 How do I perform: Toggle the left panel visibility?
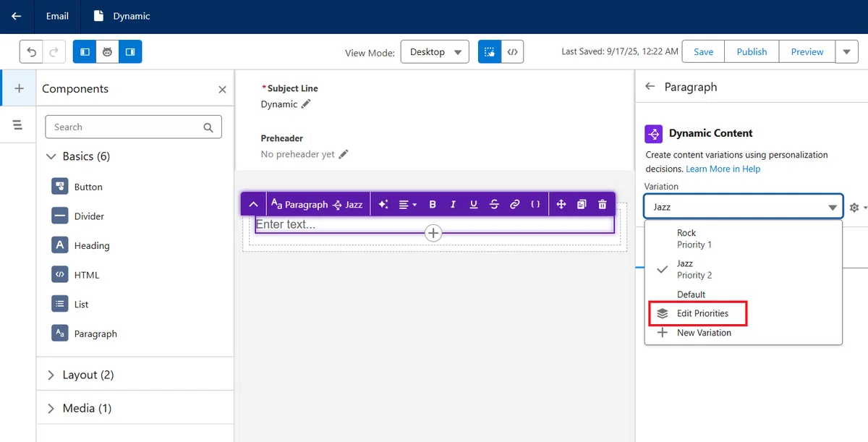pos(85,52)
